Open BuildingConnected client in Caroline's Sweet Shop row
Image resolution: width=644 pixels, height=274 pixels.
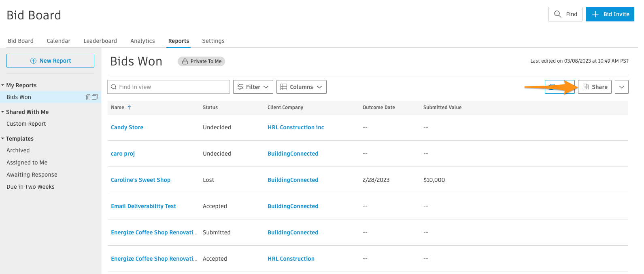293,180
